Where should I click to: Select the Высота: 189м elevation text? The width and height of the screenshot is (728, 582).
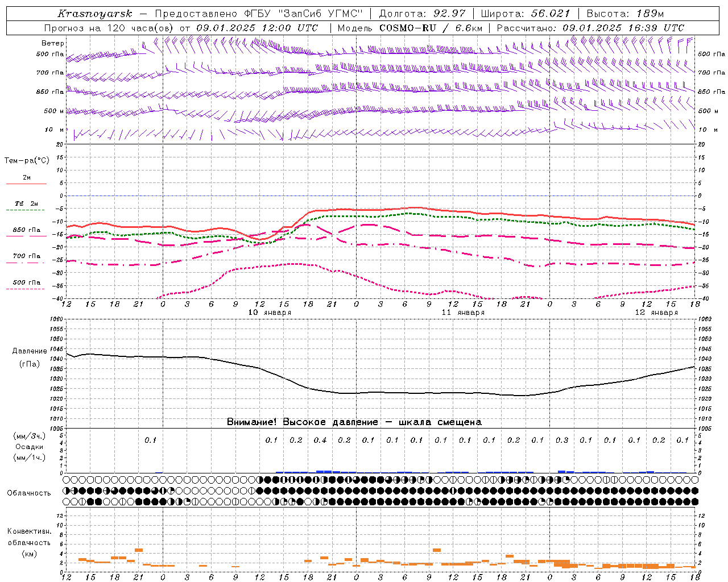point(625,14)
